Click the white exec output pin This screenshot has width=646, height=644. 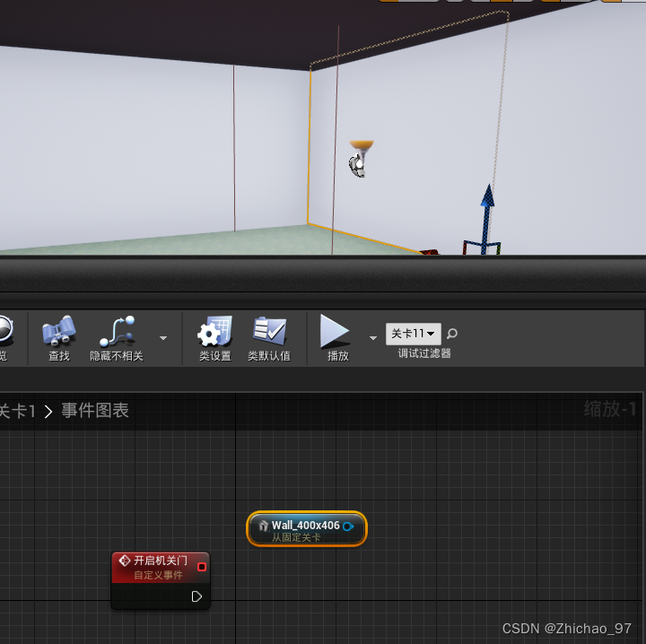tap(196, 596)
